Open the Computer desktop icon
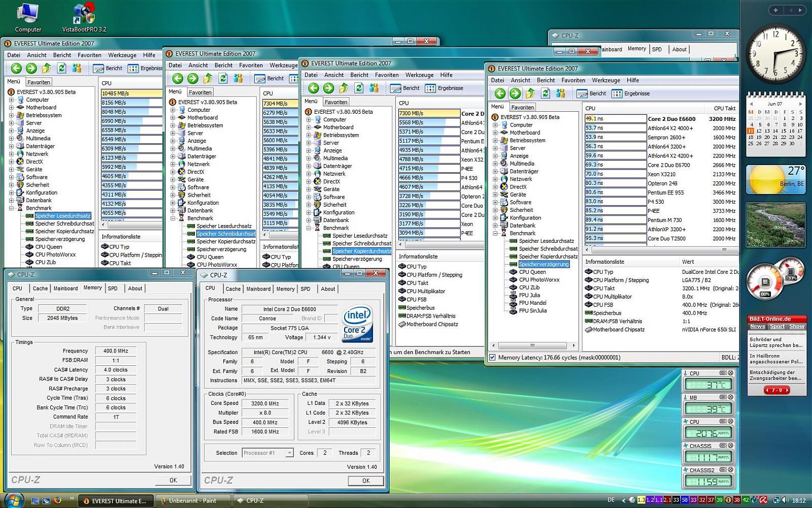 28,17
